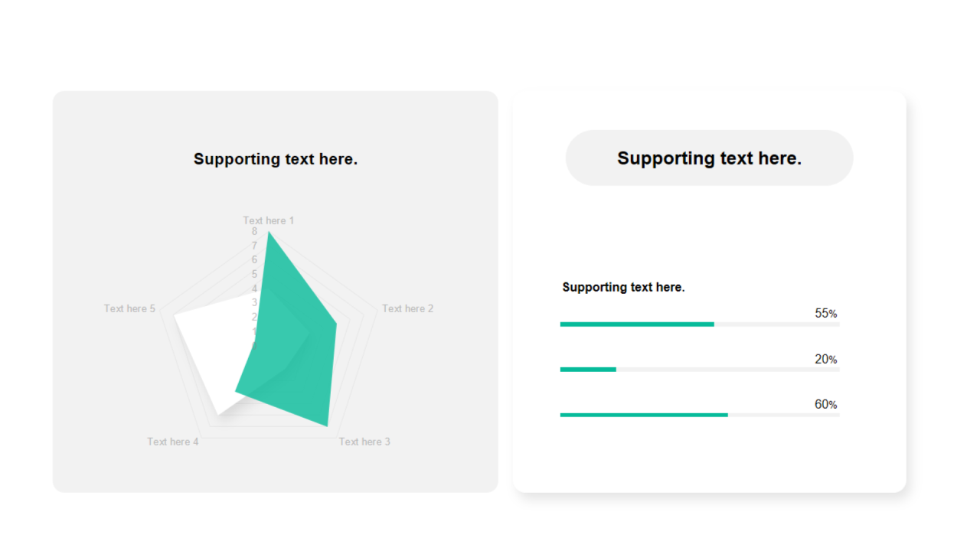Select the 20% percentage label
The image size is (980, 551).
(825, 360)
